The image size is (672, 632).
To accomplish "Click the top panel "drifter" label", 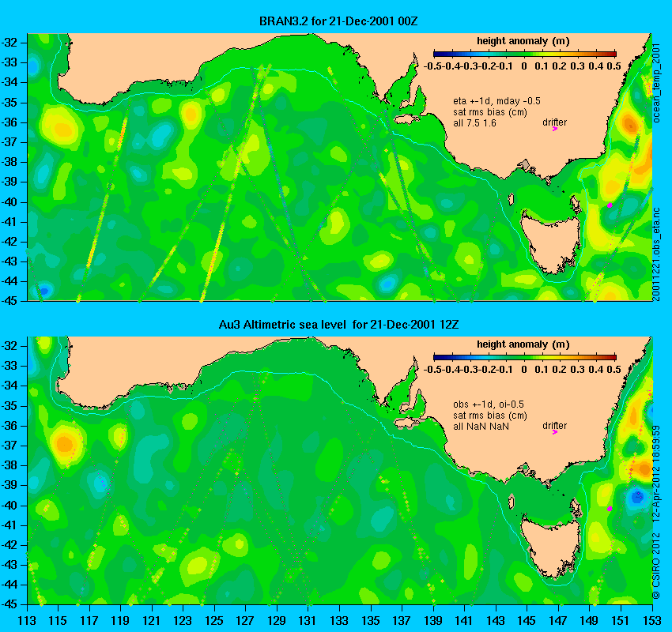I will [x=554, y=122].
